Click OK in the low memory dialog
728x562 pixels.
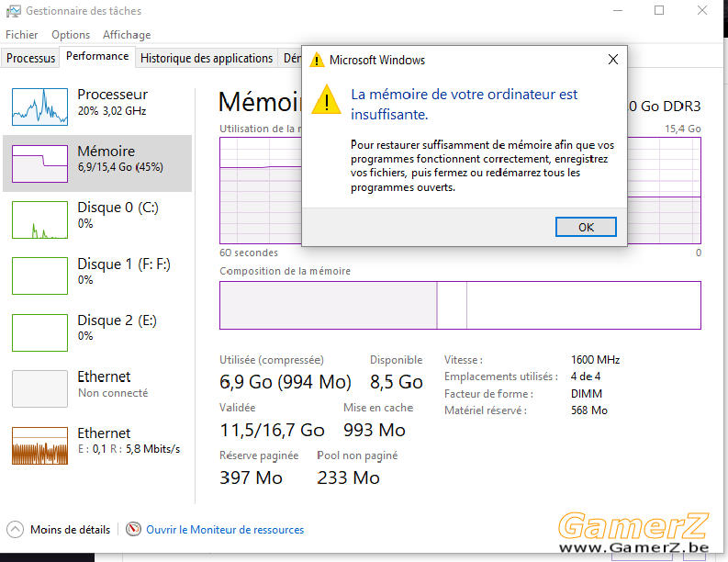586,227
